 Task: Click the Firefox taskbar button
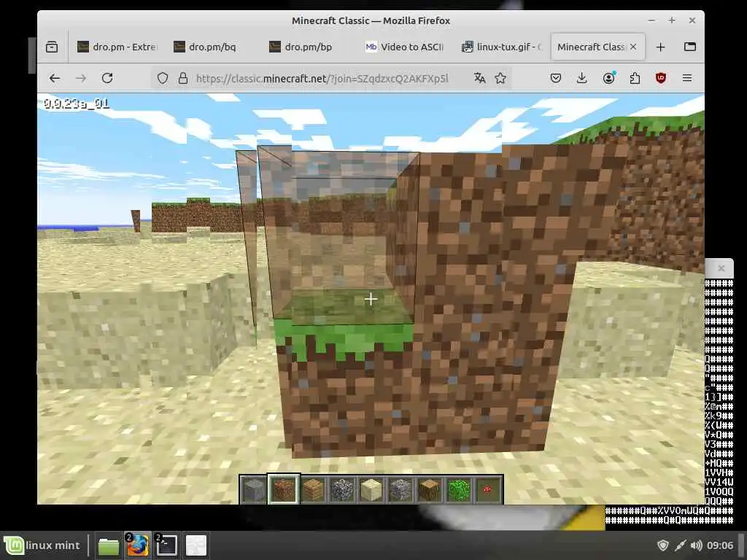pyautogui.click(x=138, y=545)
